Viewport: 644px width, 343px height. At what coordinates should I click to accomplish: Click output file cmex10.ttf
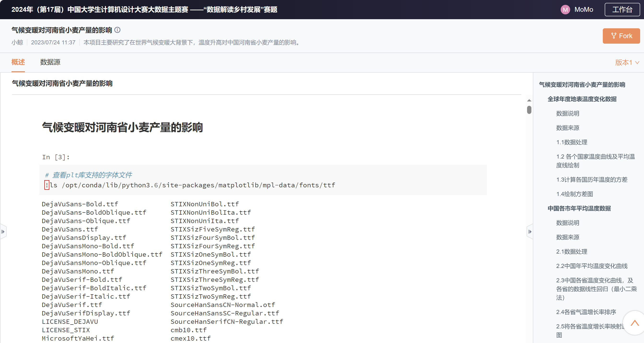click(190, 338)
